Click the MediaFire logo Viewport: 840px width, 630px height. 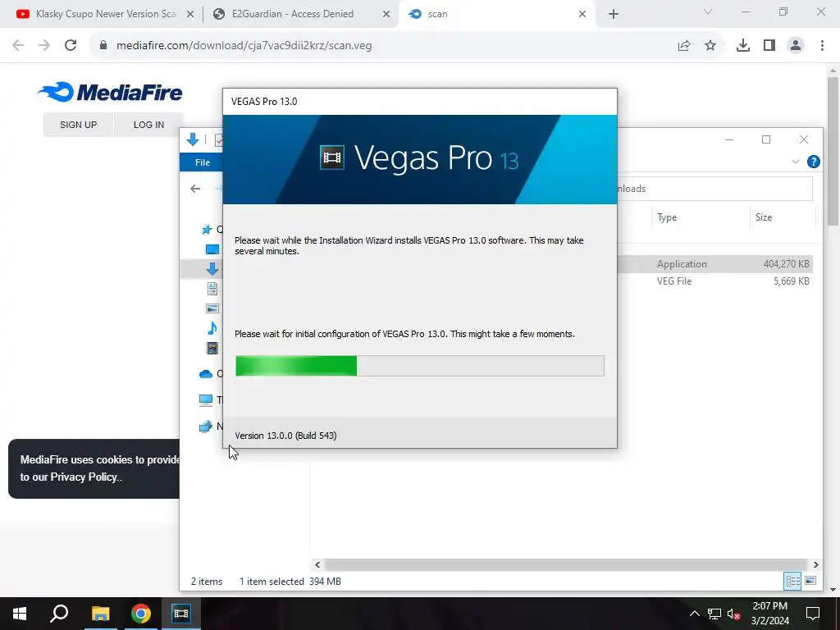point(111,92)
